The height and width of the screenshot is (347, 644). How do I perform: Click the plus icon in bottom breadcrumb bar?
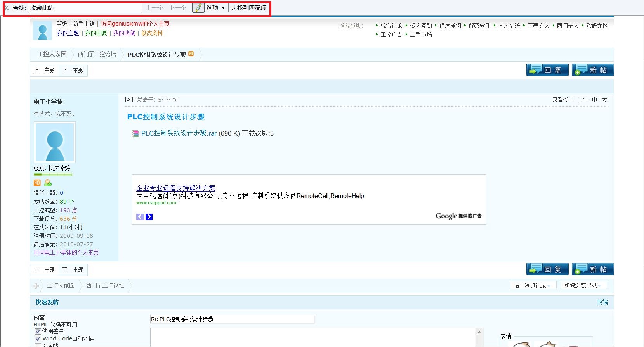pos(36,286)
